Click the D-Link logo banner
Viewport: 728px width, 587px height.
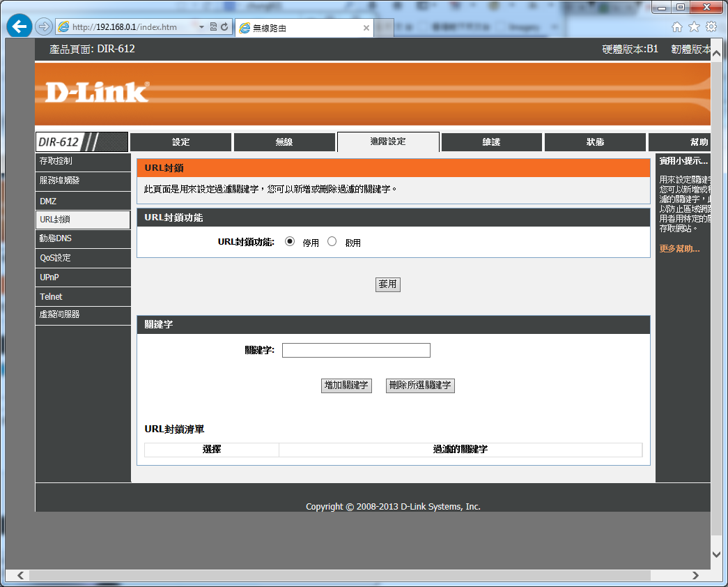coord(97,93)
